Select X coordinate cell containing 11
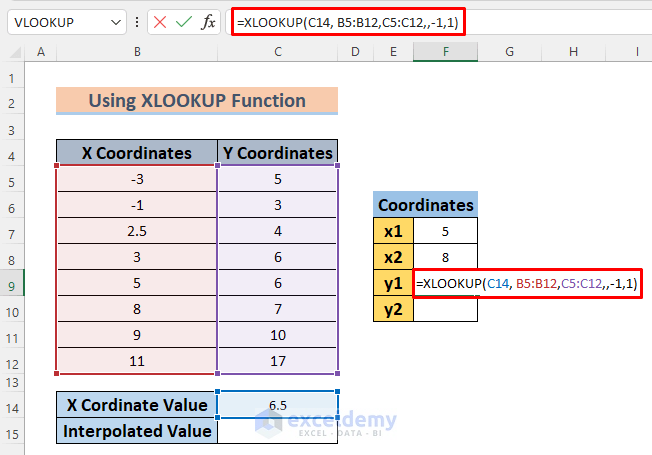The image size is (652, 455). point(137,361)
